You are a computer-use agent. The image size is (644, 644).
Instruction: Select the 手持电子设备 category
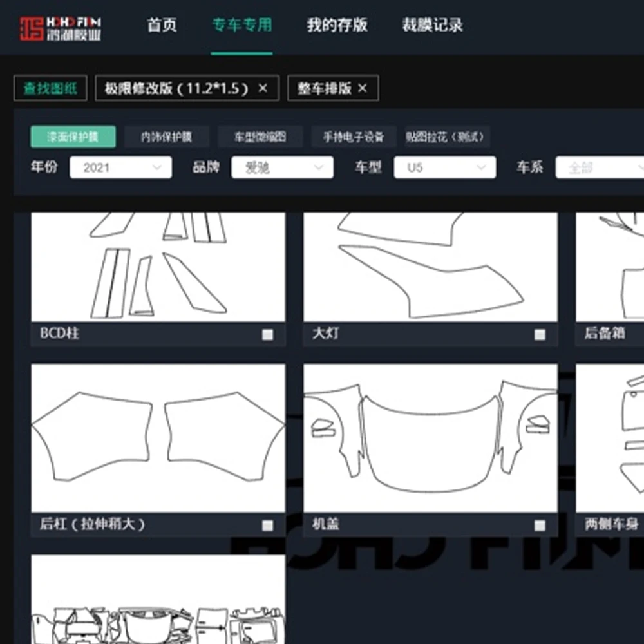[x=354, y=137]
